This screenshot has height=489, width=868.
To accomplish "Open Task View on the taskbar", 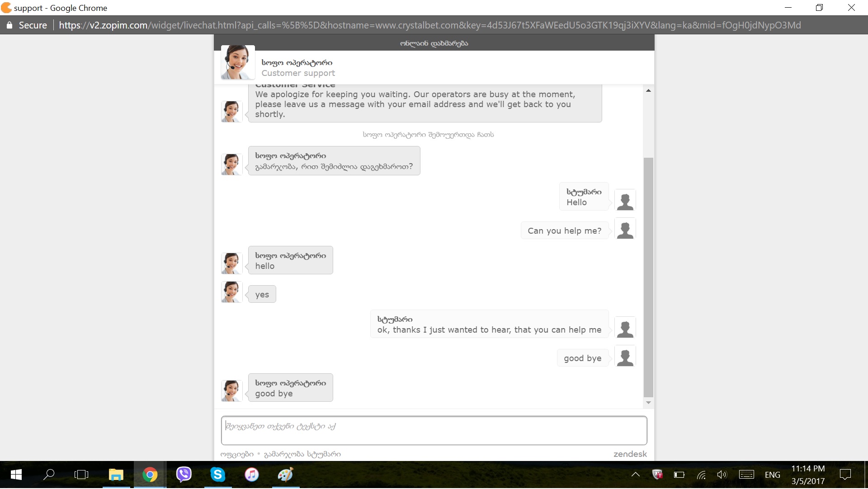I will click(x=81, y=475).
